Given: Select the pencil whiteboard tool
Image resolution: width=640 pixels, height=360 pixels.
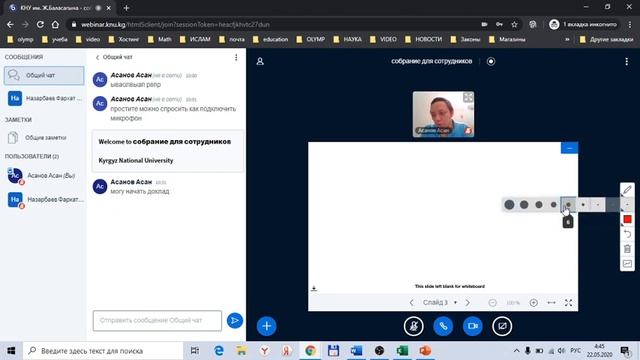Looking at the screenshot, I should [627, 190].
